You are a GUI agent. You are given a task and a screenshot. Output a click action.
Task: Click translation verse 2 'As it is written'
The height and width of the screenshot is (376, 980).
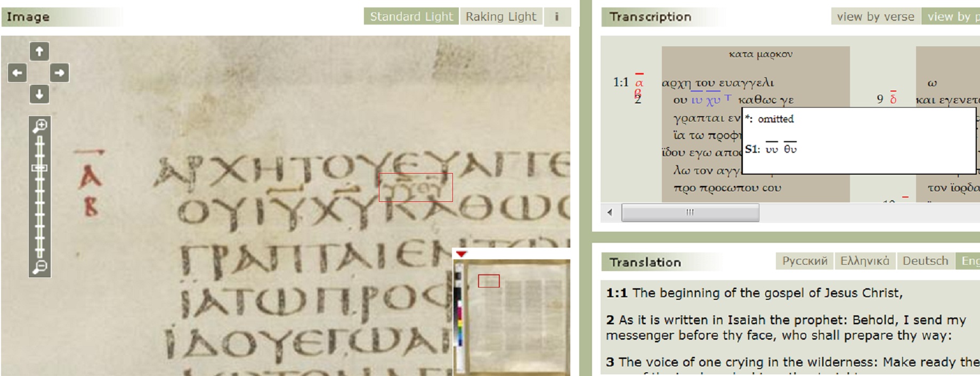[x=787, y=328]
